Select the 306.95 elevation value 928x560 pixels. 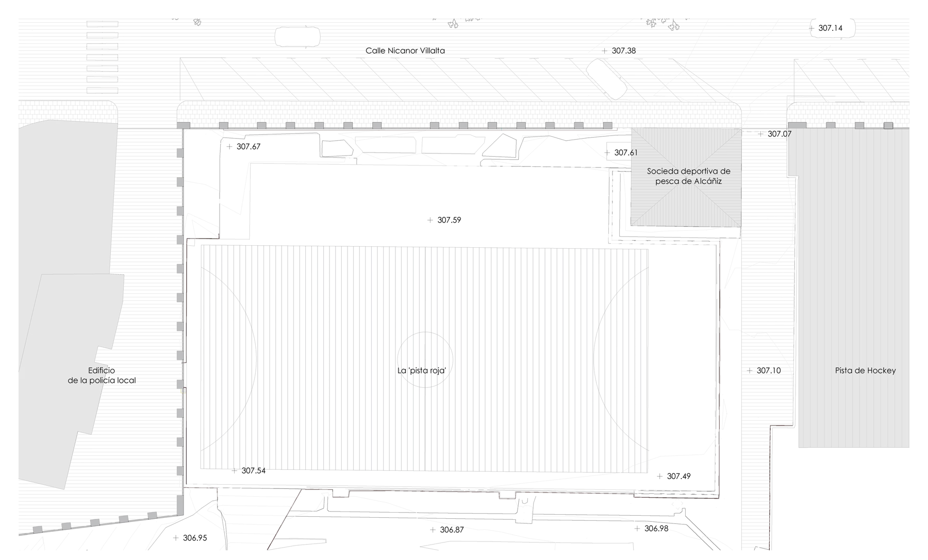point(195,538)
